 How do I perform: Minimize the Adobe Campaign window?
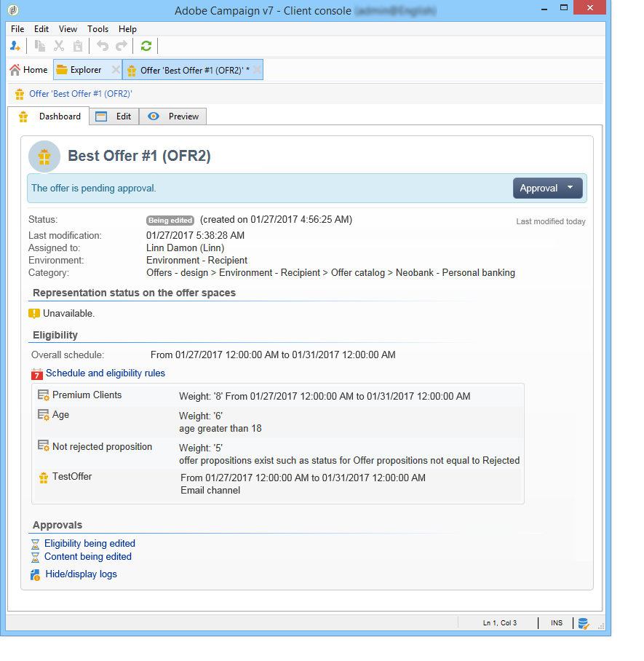[544, 9]
